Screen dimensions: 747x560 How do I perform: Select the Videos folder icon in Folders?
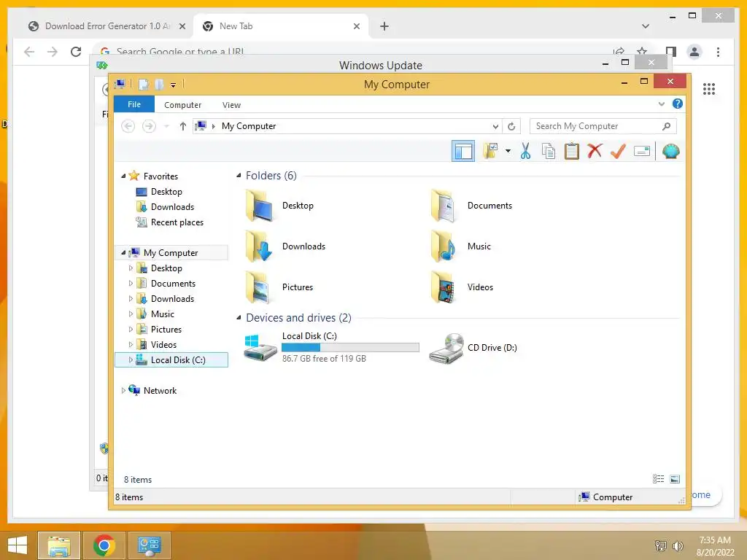pos(444,287)
